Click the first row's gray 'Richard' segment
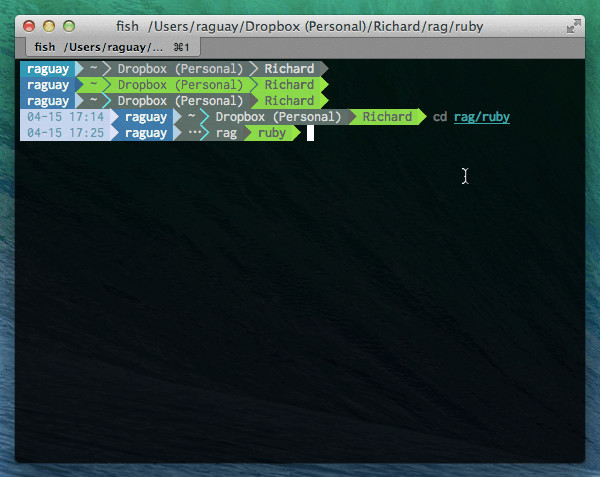This screenshot has width=600, height=477. click(x=289, y=69)
